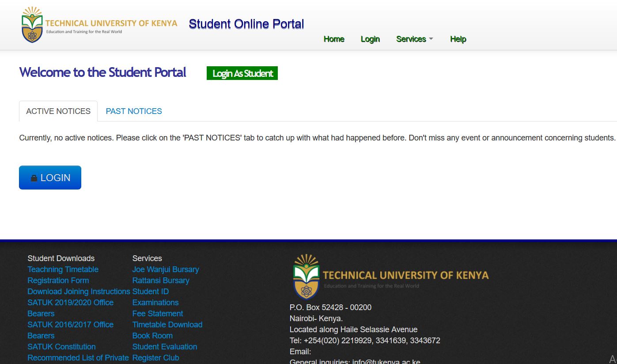
Task: Open the SATUK Constitution link
Action: (61, 347)
